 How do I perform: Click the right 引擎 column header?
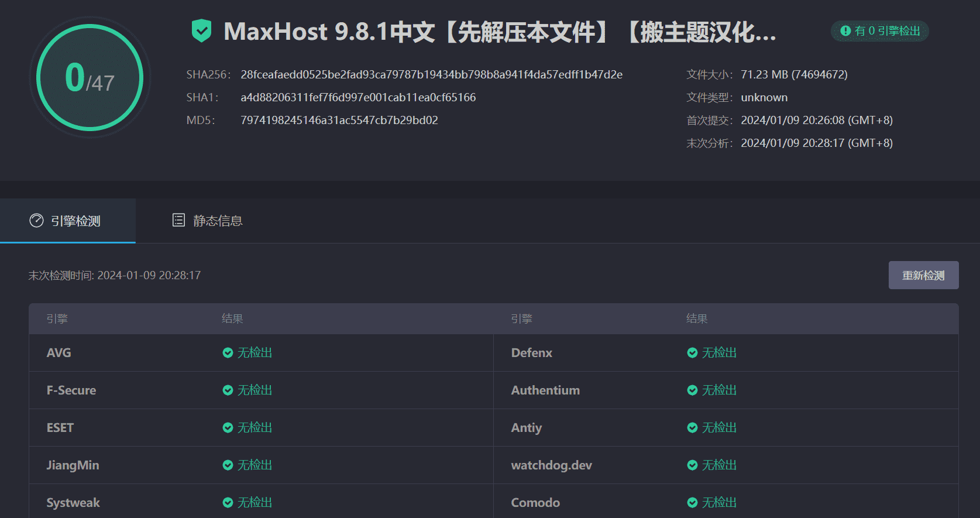tap(522, 318)
